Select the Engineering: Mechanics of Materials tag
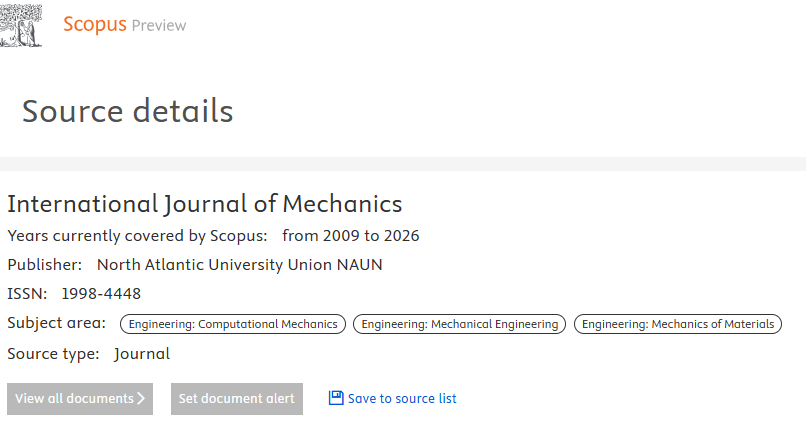The height and width of the screenshot is (431, 806). (678, 324)
